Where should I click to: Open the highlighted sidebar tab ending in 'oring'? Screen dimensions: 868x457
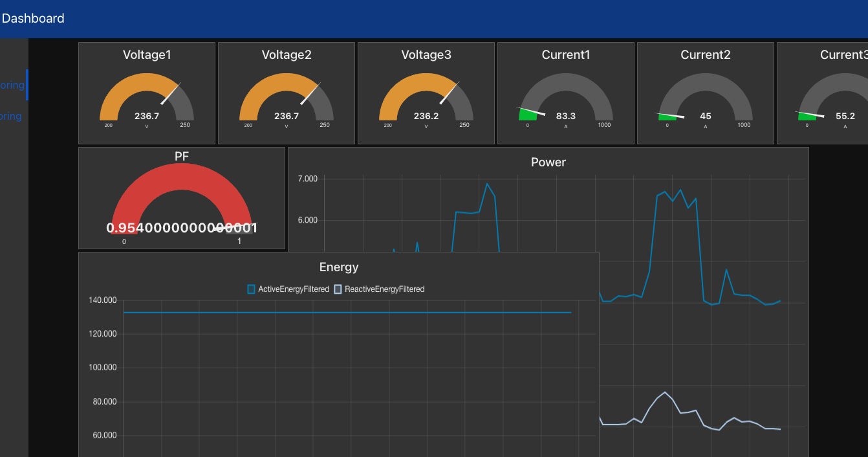(x=12, y=85)
